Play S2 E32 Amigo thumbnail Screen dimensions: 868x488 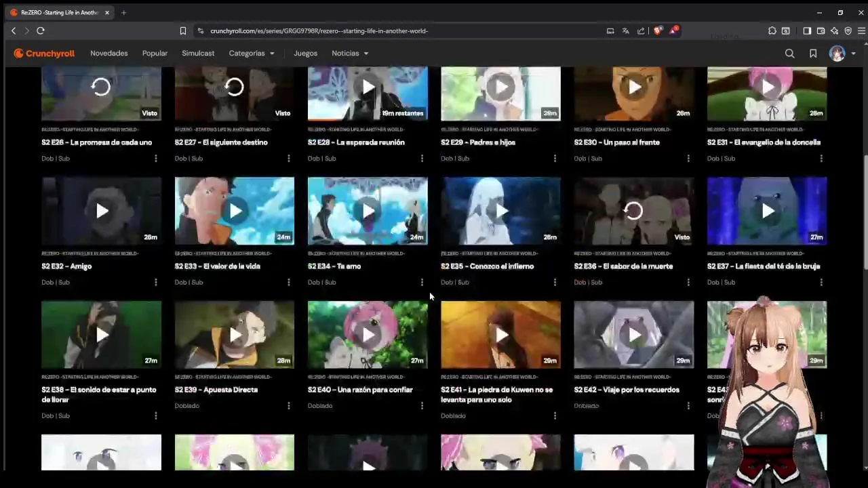tap(101, 211)
